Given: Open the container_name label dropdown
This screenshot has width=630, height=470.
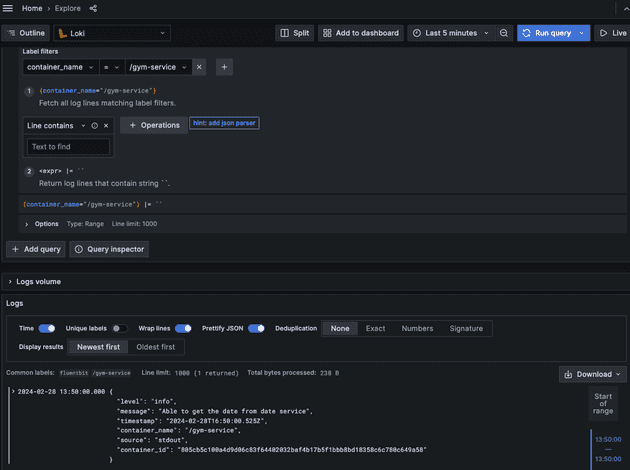Looking at the screenshot, I should click(x=60, y=67).
